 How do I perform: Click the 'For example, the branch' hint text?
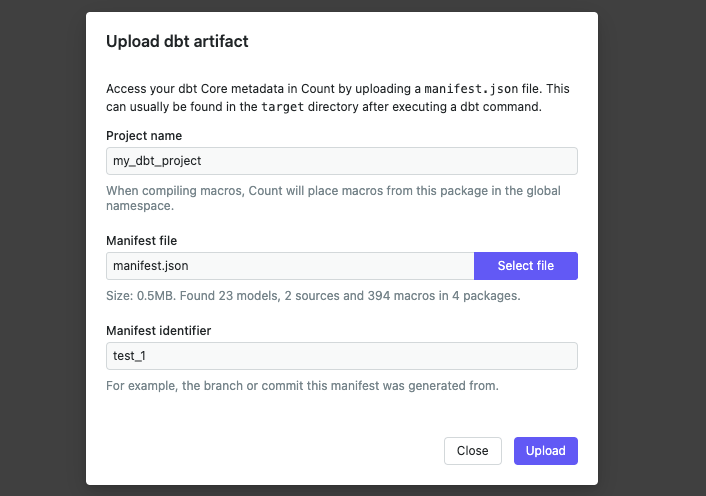302,385
